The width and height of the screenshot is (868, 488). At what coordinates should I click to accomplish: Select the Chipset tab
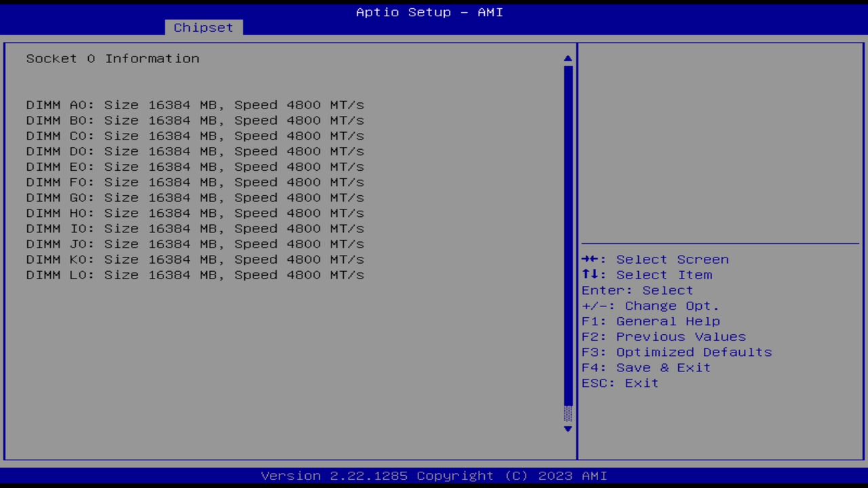(203, 27)
